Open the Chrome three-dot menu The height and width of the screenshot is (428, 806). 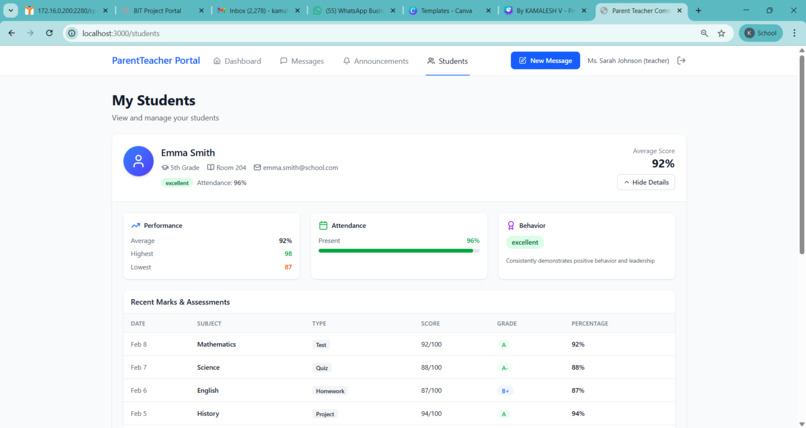pos(794,33)
